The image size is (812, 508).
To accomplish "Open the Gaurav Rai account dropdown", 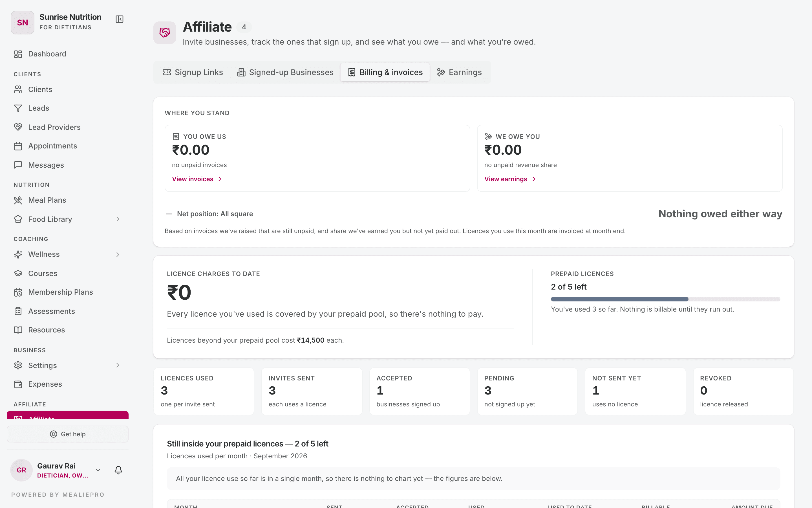I will 98,470.
